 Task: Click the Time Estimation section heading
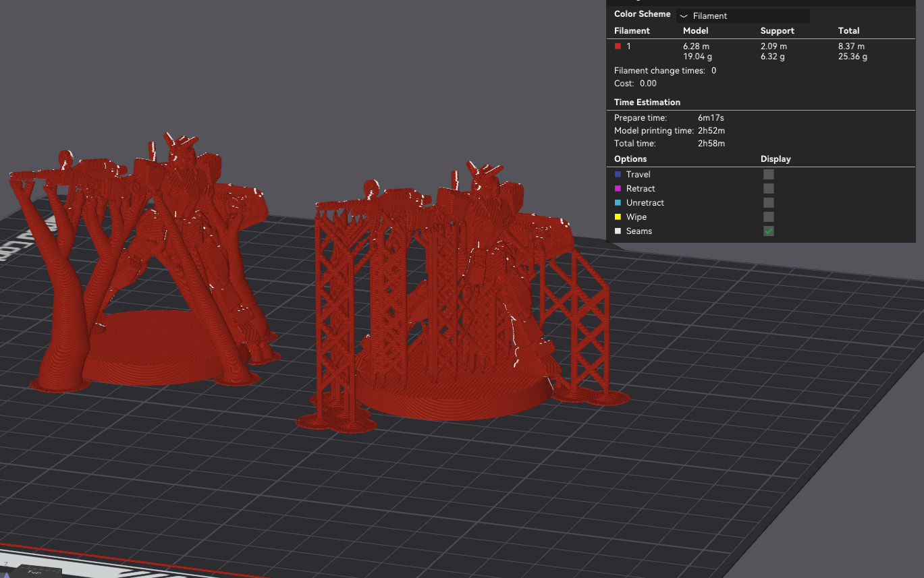click(647, 103)
